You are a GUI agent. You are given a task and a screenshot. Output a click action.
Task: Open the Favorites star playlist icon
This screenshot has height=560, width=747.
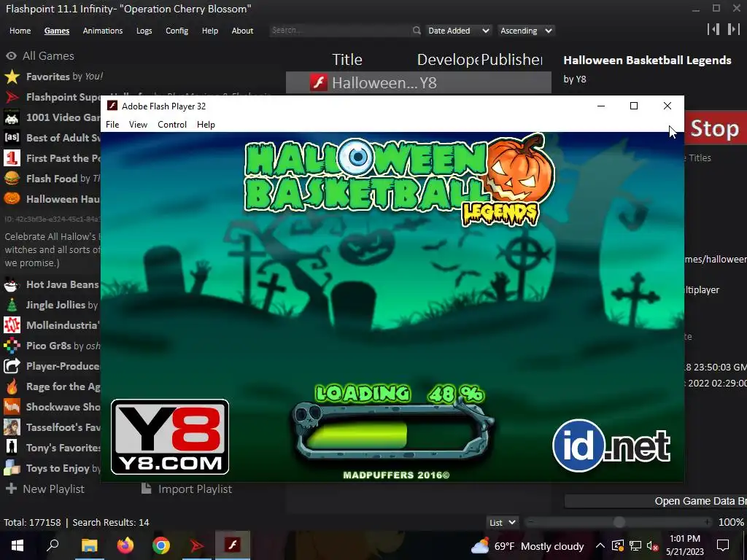click(x=12, y=77)
